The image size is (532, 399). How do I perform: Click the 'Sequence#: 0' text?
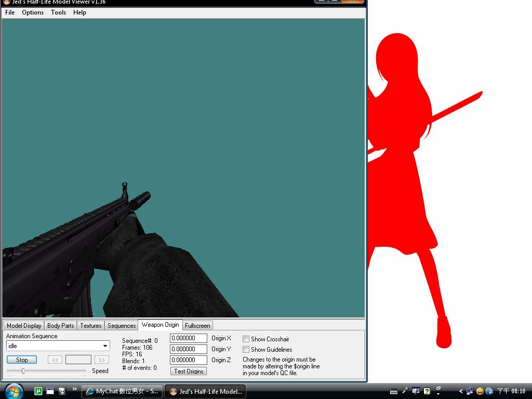140,341
